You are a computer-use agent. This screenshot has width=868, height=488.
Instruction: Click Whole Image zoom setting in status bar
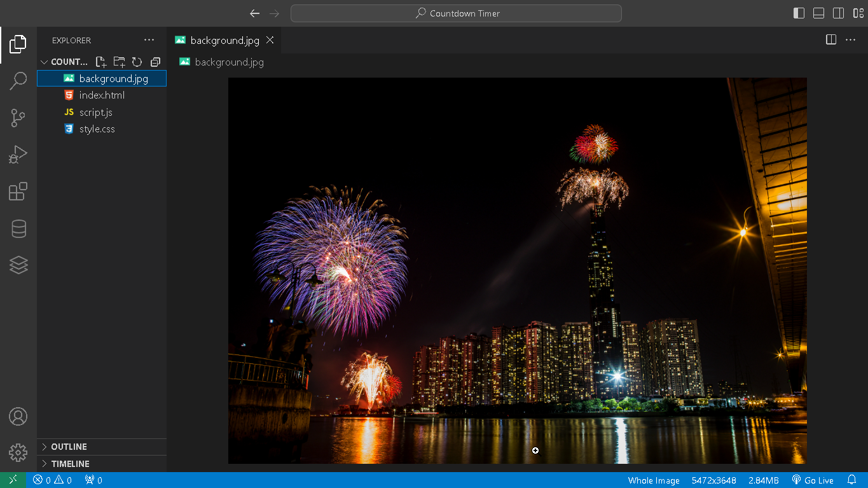pos(654,480)
